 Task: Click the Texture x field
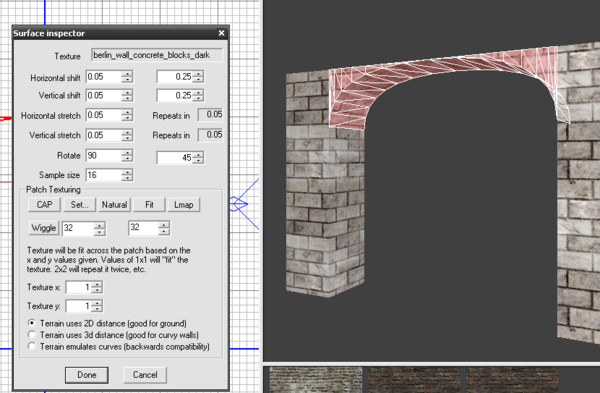pyautogui.click(x=79, y=287)
